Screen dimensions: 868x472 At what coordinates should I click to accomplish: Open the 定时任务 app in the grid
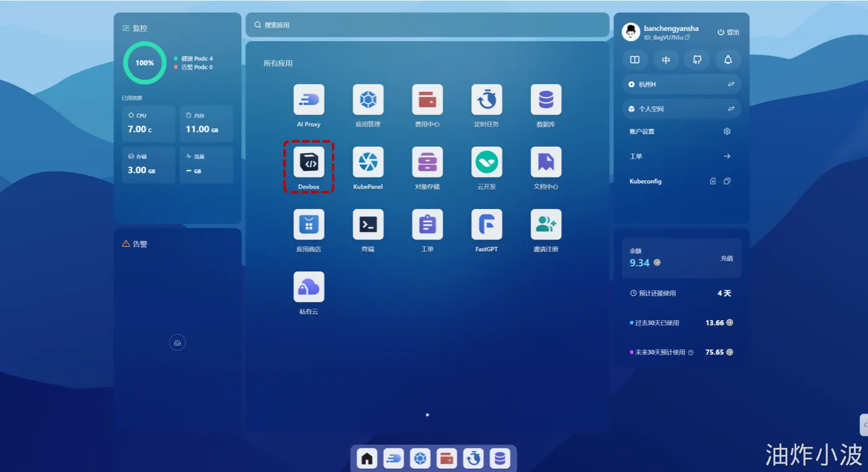(x=487, y=100)
